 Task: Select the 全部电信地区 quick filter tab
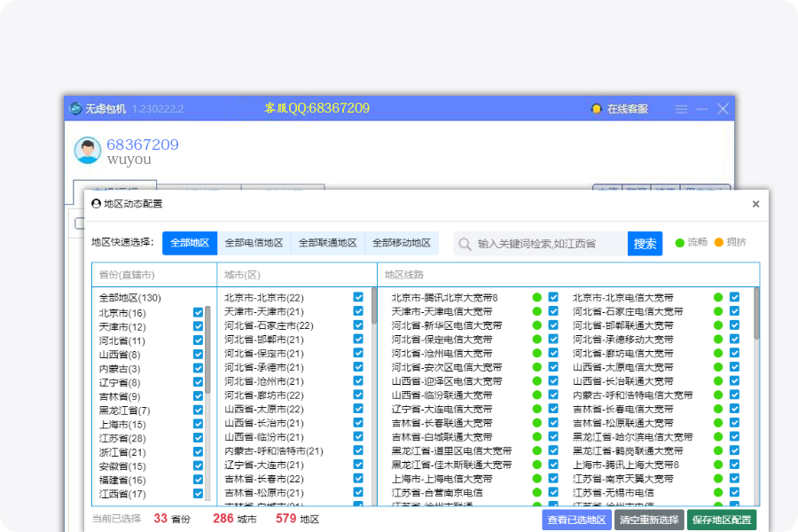(x=254, y=243)
